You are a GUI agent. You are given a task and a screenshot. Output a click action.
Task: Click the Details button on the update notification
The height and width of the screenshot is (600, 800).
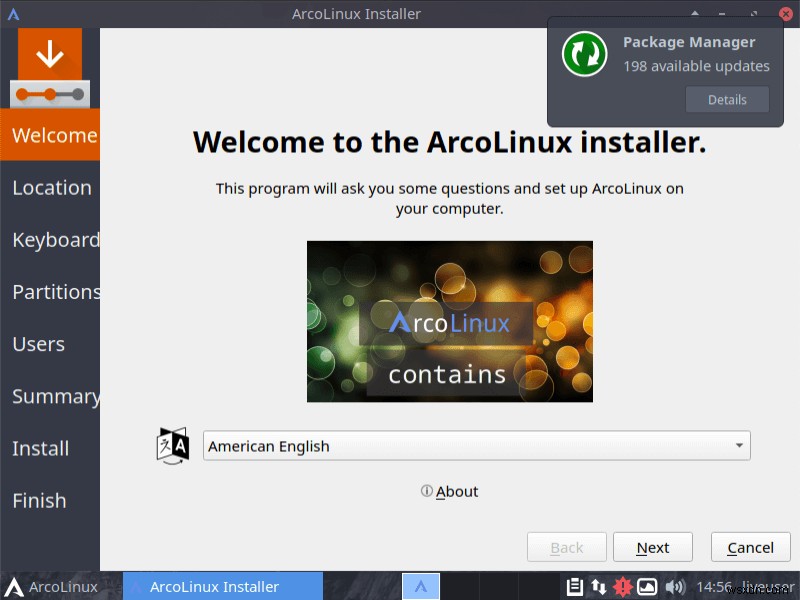[727, 99]
